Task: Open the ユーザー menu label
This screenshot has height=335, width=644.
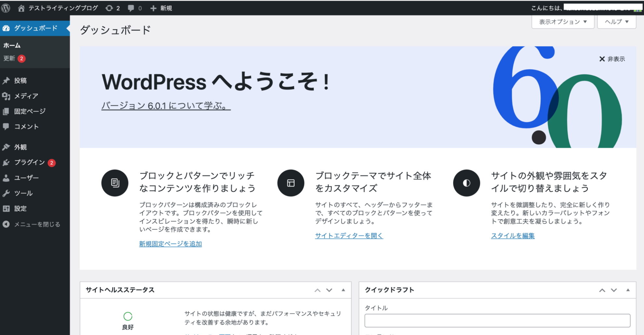Action: (x=26, y=178)
